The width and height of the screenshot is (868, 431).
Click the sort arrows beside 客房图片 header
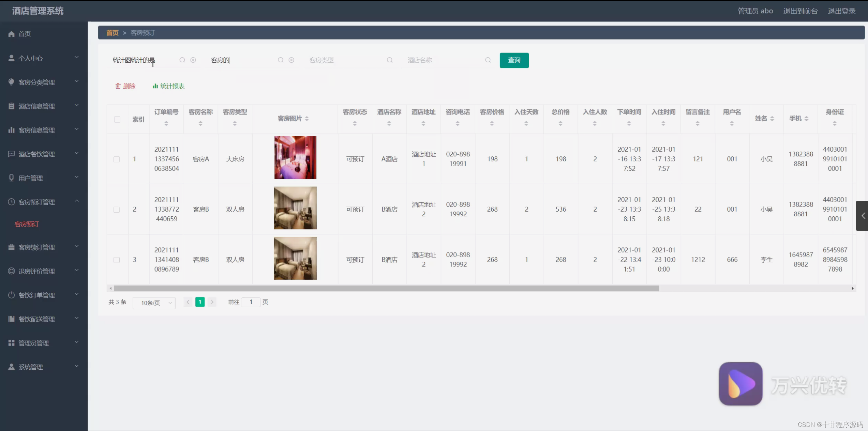[x=307, y=119]
